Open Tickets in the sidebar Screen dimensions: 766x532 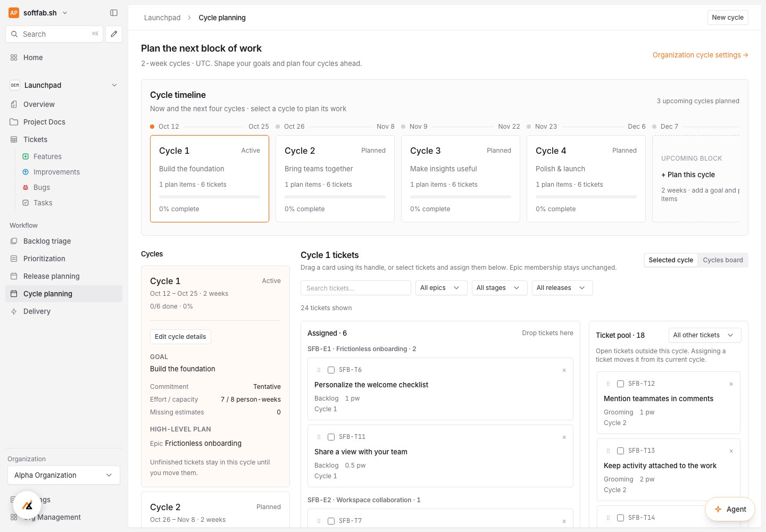click(x=64, y=139)
